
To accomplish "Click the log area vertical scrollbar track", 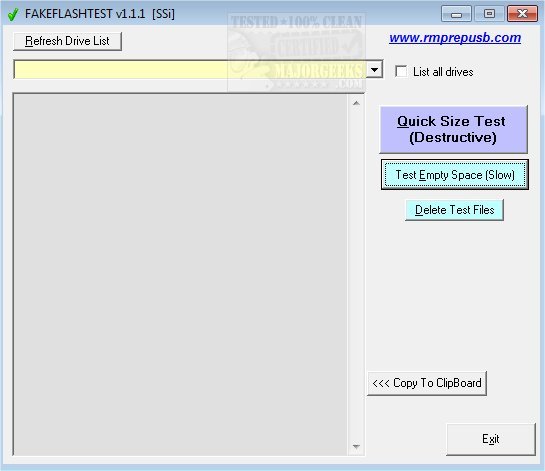I will pos(356,275).
